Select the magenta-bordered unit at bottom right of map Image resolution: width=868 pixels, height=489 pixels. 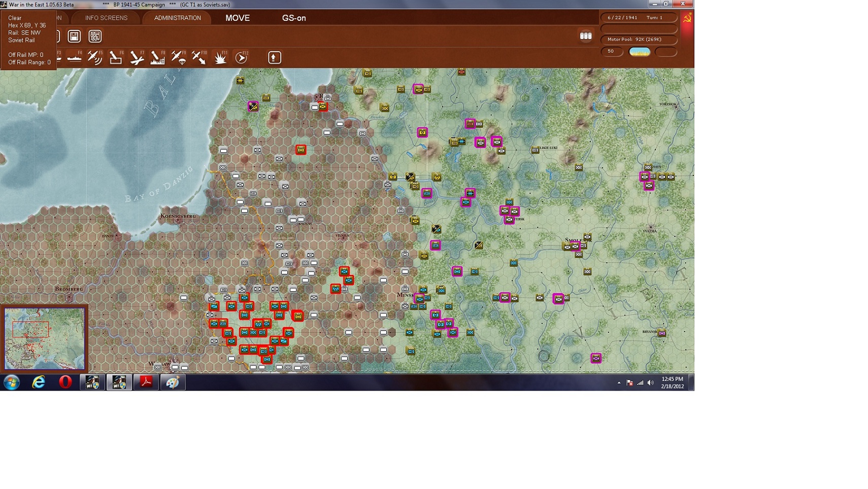click(596, 359)
